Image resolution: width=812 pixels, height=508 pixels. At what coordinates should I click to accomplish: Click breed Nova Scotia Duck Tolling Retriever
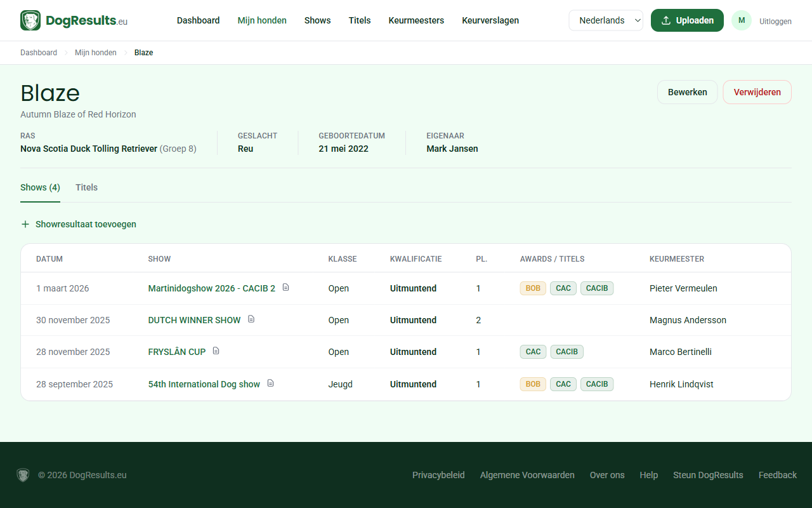pos(89,149)
